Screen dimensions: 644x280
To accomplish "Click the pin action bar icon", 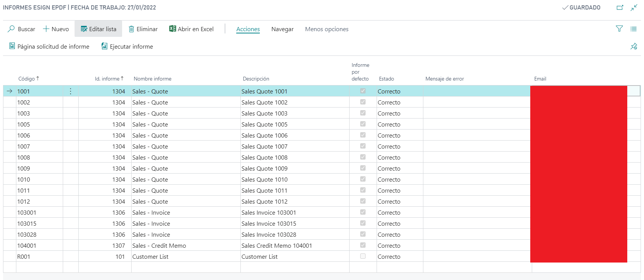I will point(634,46).
